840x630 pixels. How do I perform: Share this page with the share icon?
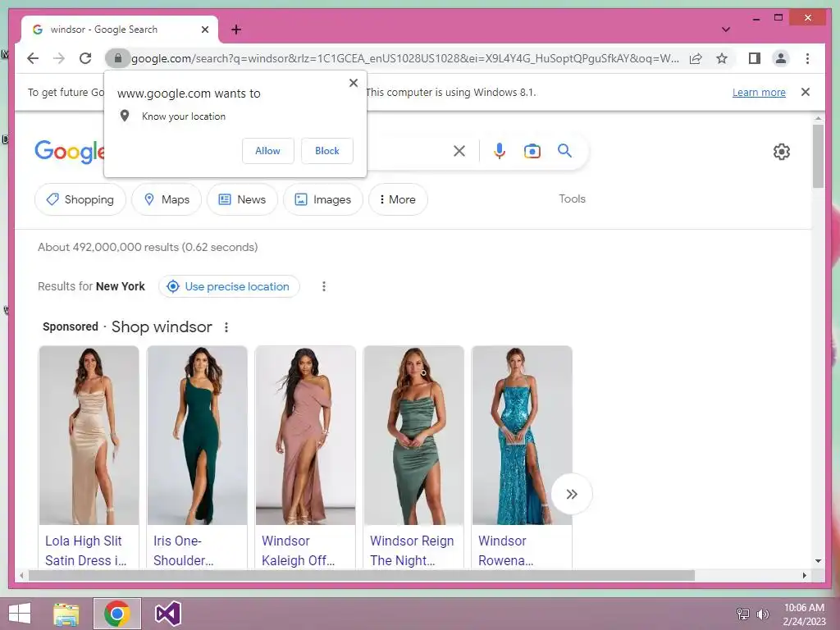696,58
